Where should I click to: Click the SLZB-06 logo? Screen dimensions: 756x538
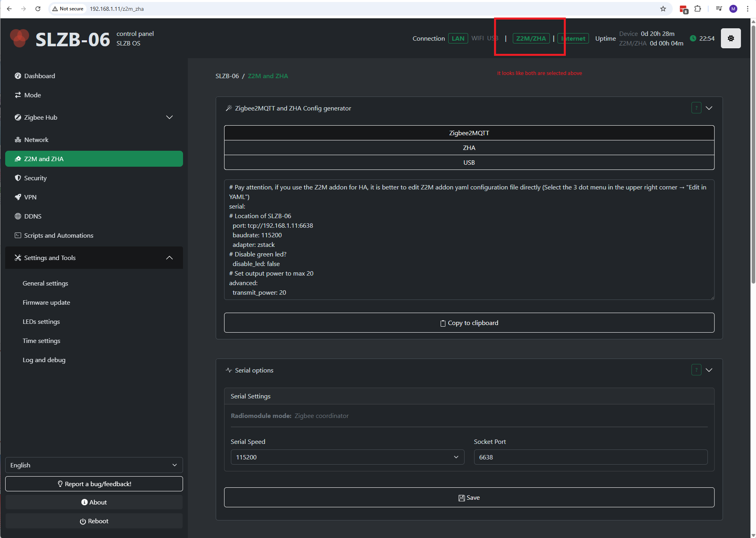(20, 38)
